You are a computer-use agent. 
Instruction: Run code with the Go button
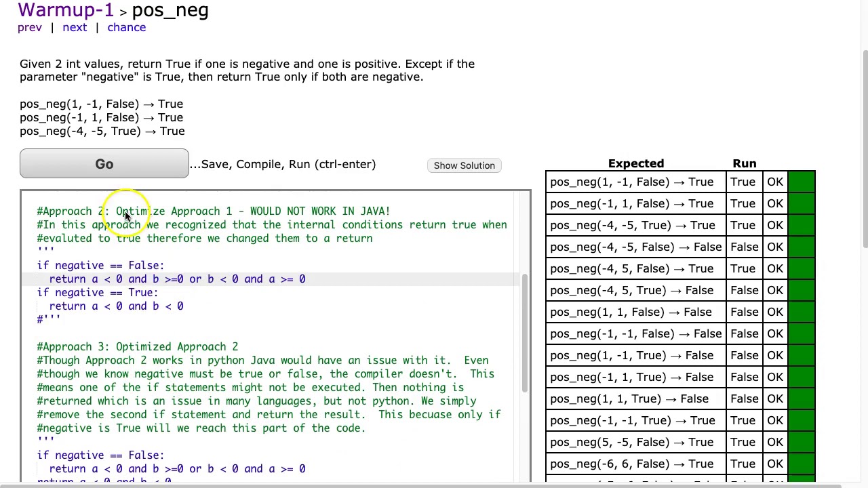point(104,164)
